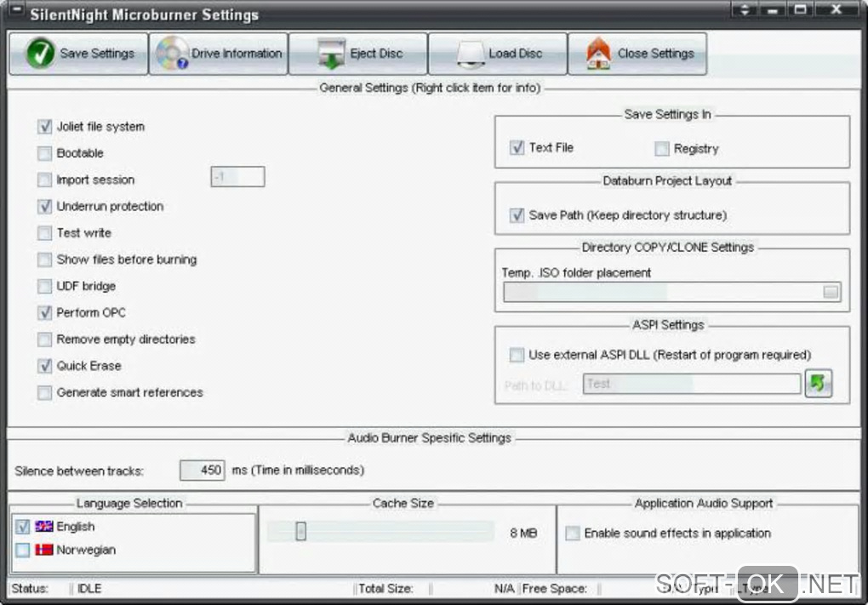868x605 pixels.
Task: Click the roll-up arrows title bar button
Action: coord(745,9)
